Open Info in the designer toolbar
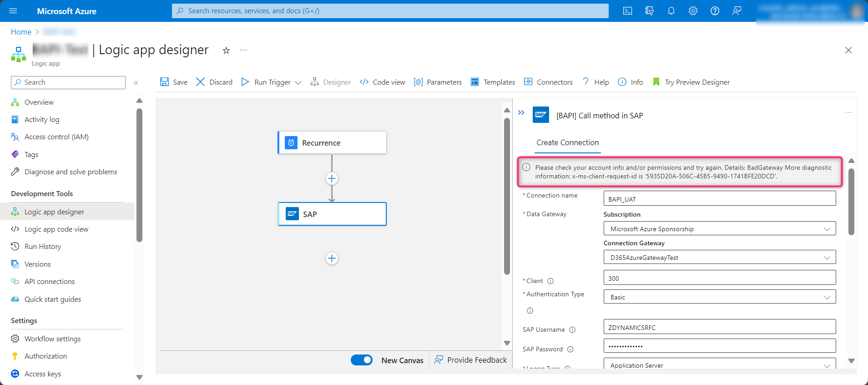This screenshot has width=868, height=385. (x=630, y=82)
